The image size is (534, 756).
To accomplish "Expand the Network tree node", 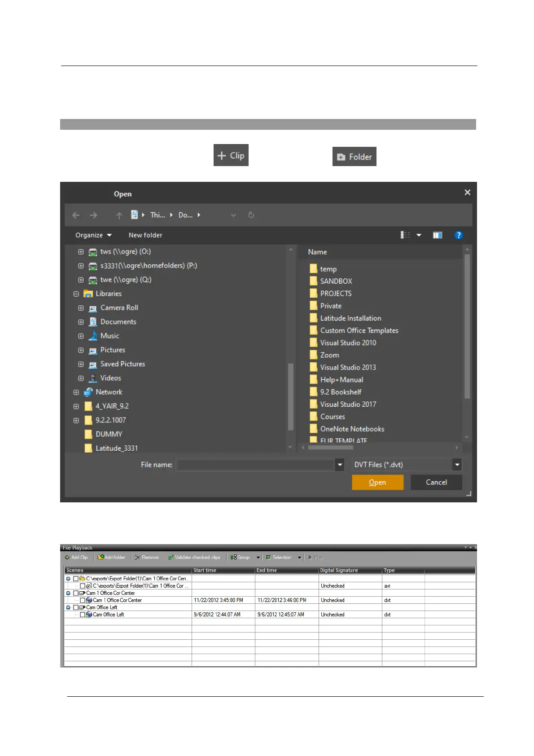I will pos(76,392).
